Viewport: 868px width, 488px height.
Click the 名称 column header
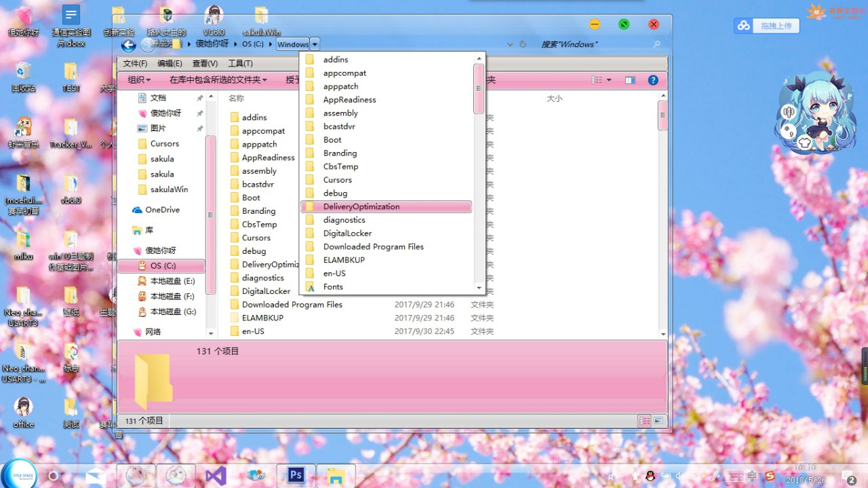point(236,98)
